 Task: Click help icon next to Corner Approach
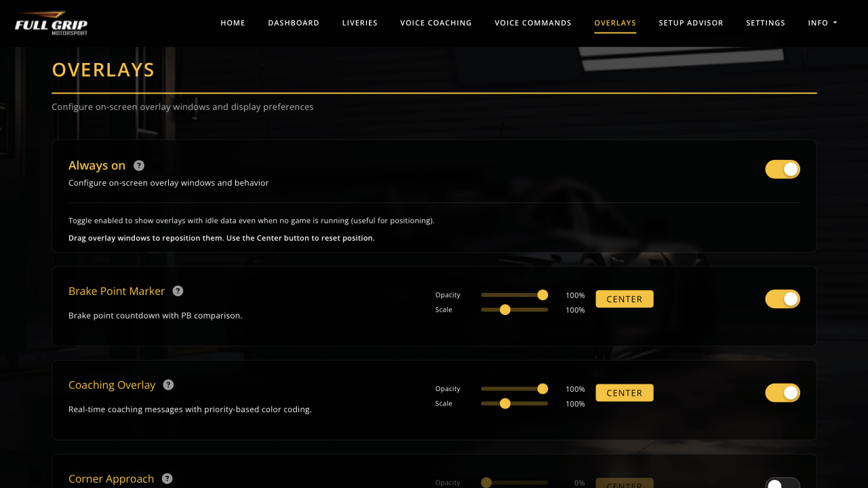(167, 479)
